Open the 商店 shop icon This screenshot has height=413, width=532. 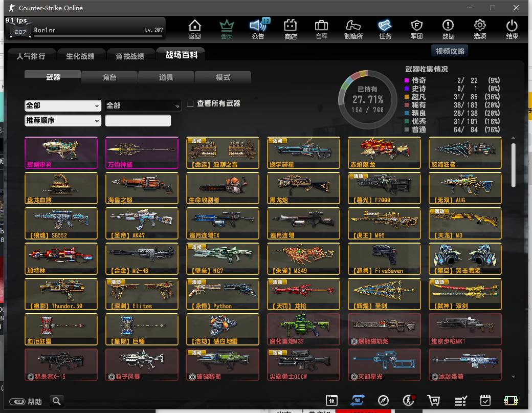click(291, 29)
